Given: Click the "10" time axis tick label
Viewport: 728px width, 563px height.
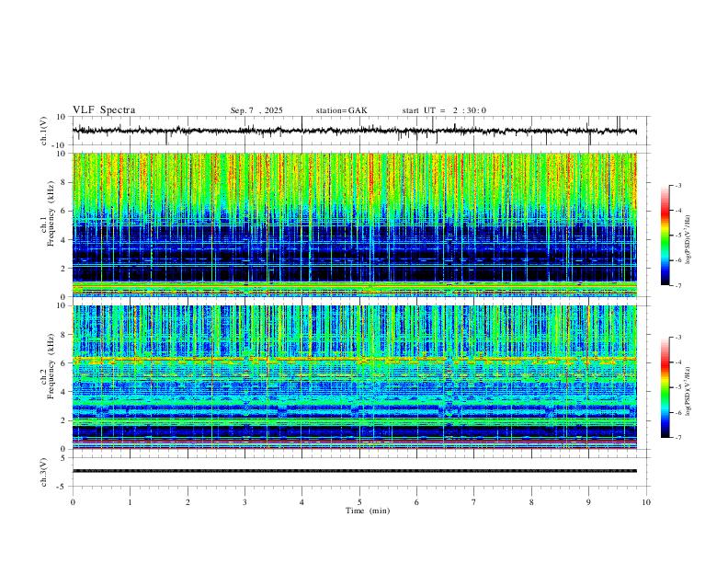Looking at the screenshot, I should (x=646, y=502).
